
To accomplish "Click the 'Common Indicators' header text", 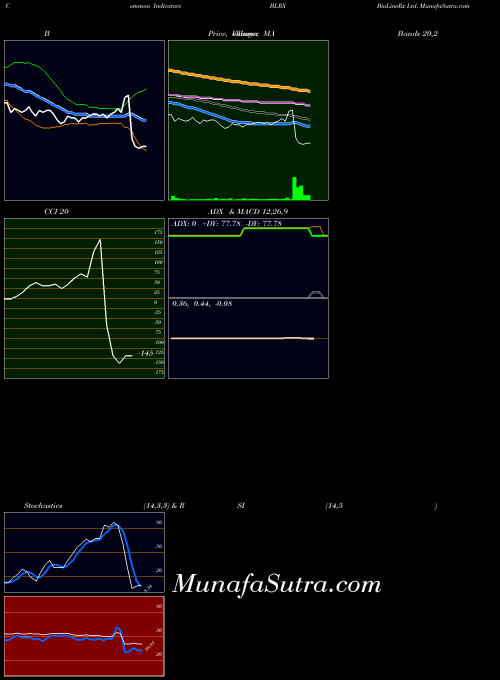I will [x=94, y=6].
